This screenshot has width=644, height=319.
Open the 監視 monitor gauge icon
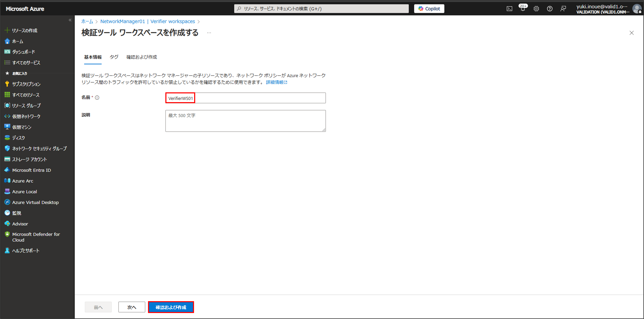(x=7, y=213)
